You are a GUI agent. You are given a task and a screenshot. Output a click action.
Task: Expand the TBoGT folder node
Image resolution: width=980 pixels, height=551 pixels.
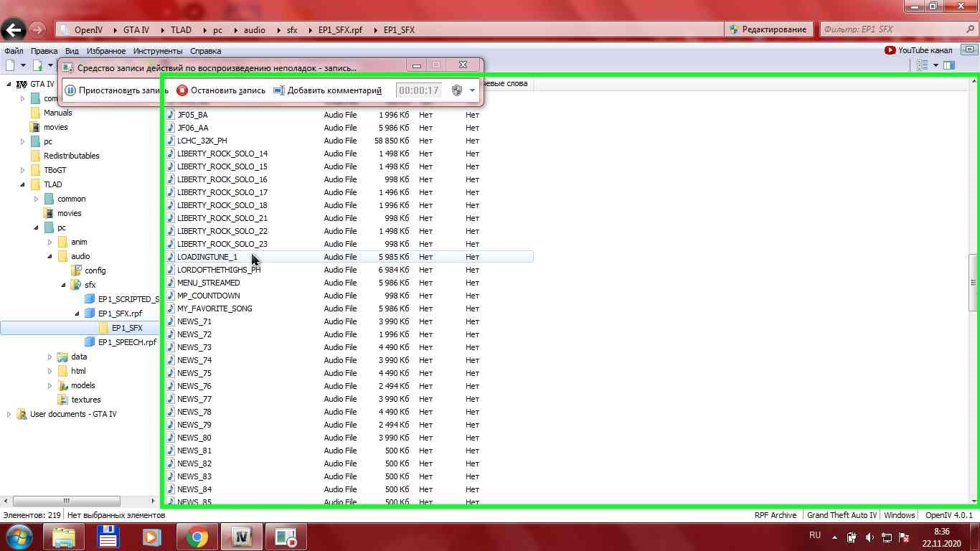(x=24, y=170)
